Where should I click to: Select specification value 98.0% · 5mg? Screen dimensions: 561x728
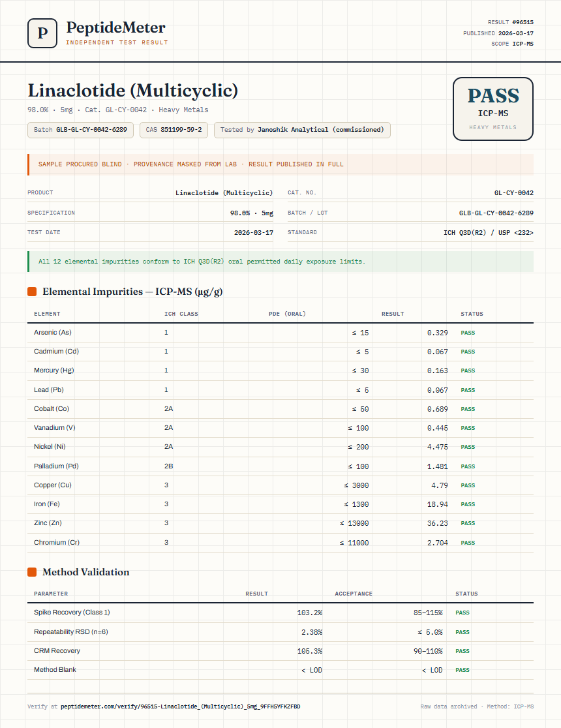252,213
